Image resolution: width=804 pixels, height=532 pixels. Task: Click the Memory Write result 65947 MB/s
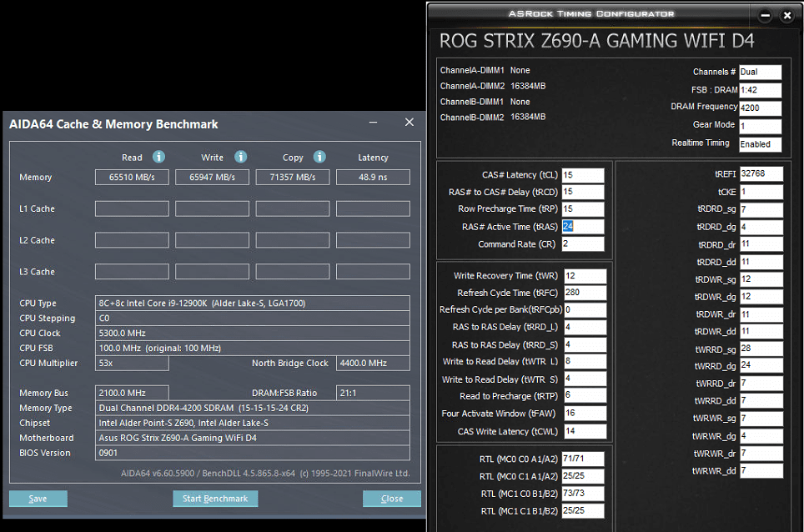pos(213,178)
